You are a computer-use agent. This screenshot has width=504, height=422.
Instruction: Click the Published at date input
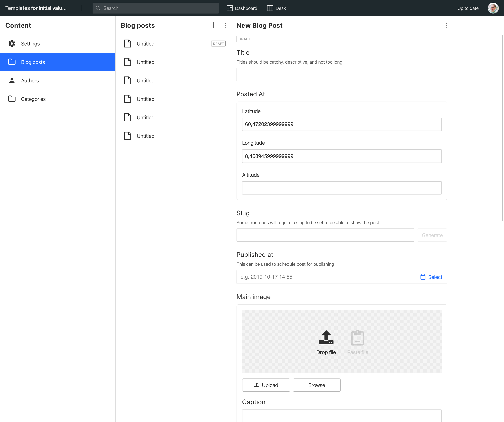click(x=326, y=277)
